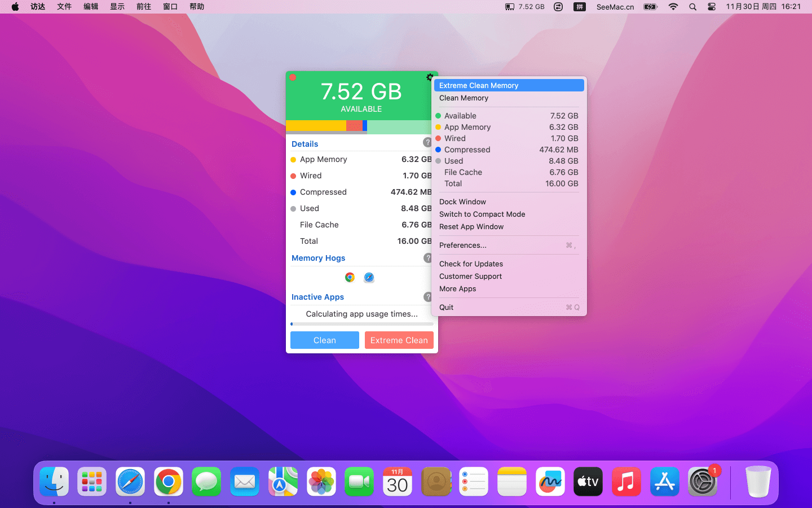The image size is (812, 508).
Task: Open Spotlight search magnifier icon
Action: point(692,7)
